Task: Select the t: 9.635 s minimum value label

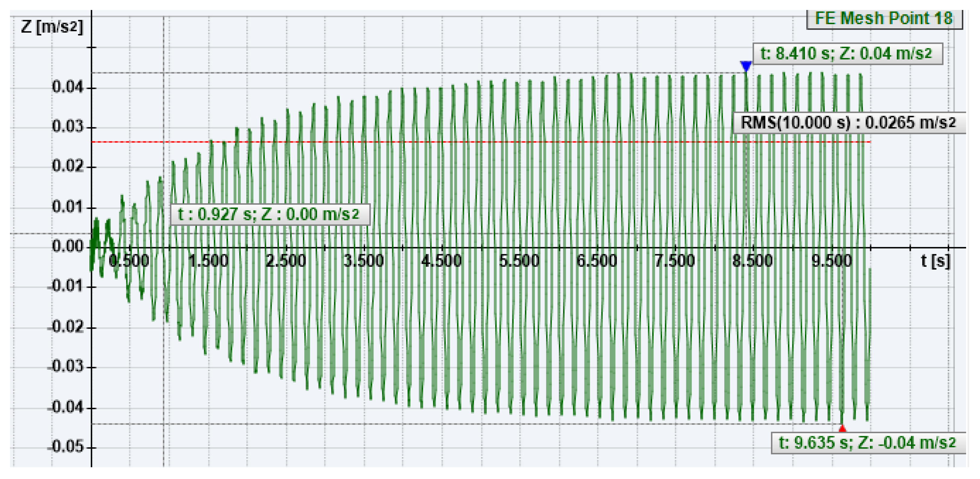Action: click(868, 443)
